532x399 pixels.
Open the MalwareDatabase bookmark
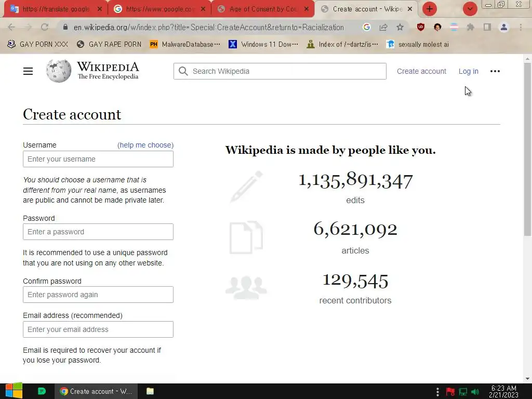185,44
